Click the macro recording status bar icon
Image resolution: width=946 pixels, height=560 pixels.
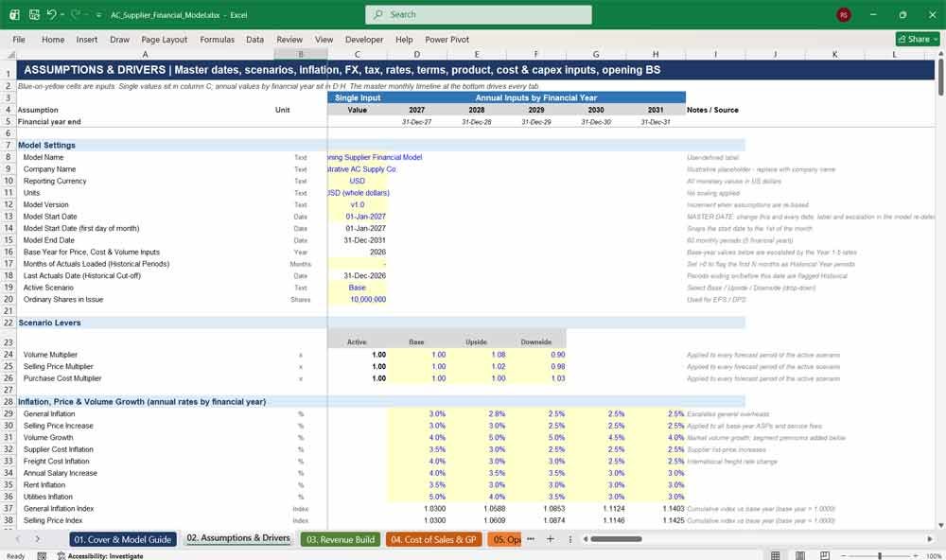[42, 556]
